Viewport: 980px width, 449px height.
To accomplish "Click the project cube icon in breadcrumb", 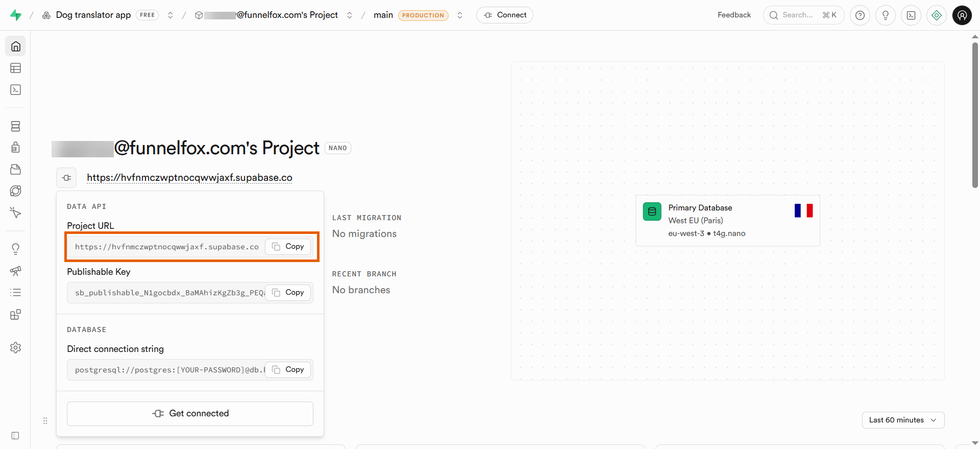I will pyautogui.click(x=199, y=15).
